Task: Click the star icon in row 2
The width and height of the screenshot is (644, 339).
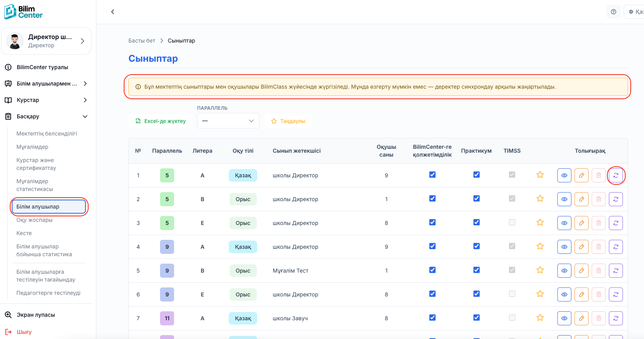Action: point(540,198)
